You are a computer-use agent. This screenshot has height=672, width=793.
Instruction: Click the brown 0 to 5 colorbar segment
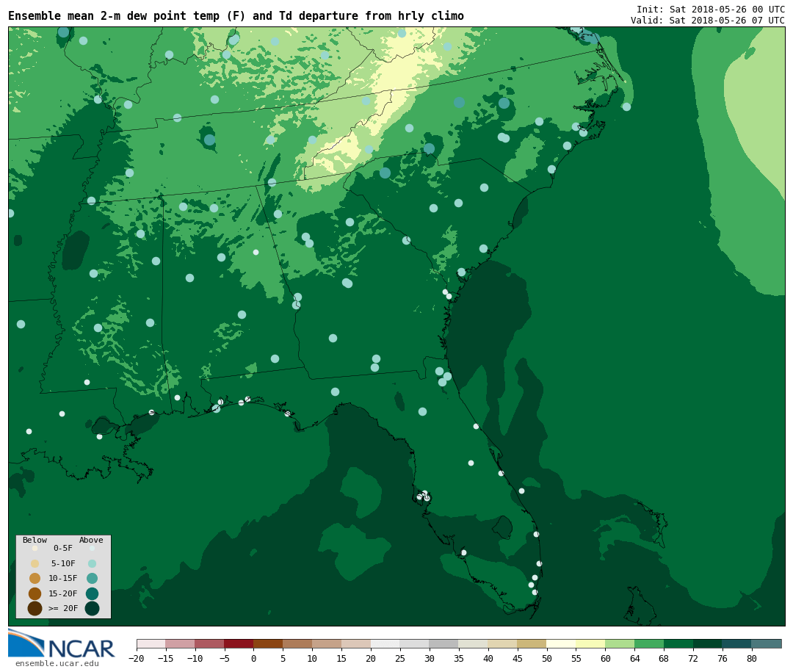(268, 643)
